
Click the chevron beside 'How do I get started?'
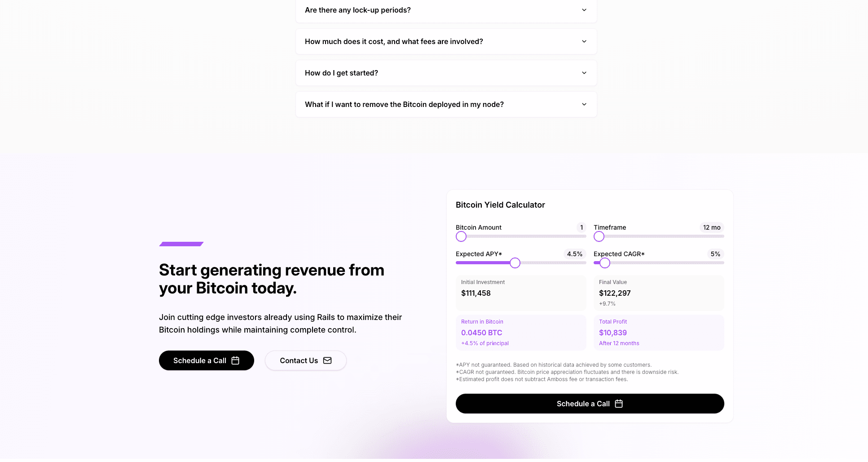click(x=584, y=72)
